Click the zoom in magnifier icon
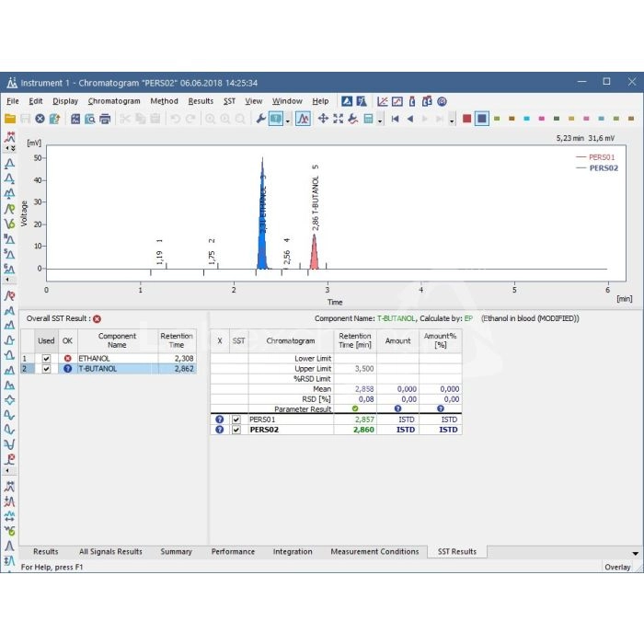The image size is (644, 644). pyautogui.click(x=211, y=119)
